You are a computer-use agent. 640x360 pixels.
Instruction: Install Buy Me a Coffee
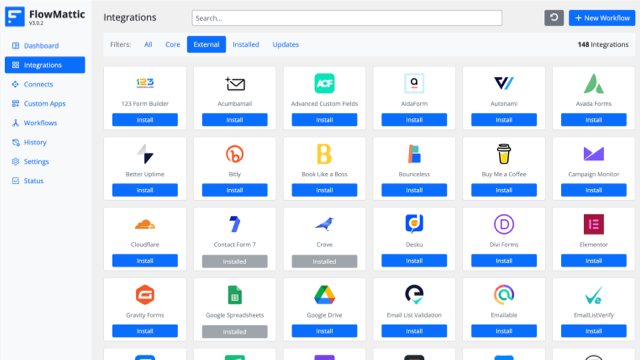coord(504,190)
